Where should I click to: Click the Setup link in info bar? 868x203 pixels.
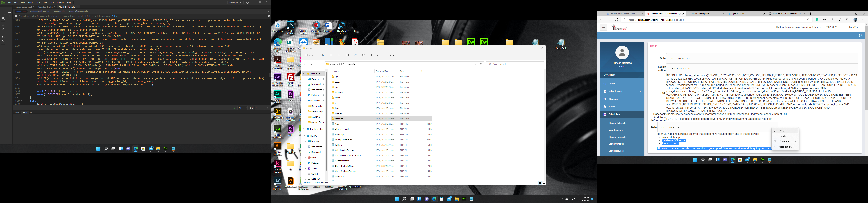(115, 16)
